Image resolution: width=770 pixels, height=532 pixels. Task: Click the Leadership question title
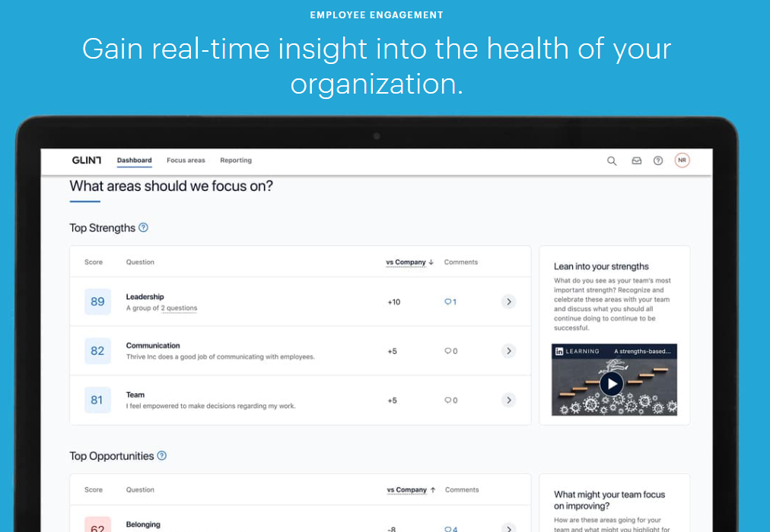(145, 296)
